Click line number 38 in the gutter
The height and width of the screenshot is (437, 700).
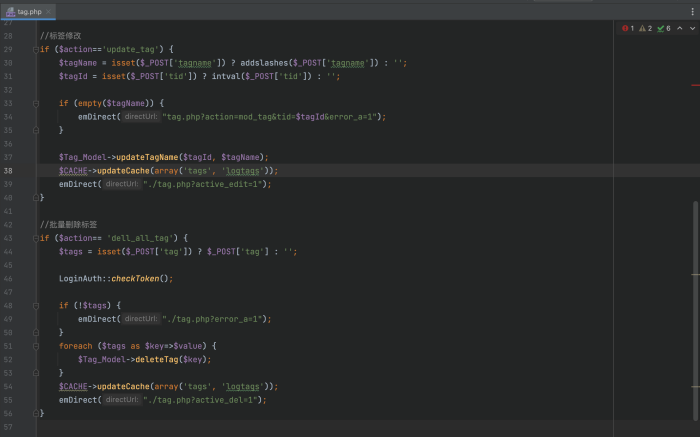pos(8,171)
